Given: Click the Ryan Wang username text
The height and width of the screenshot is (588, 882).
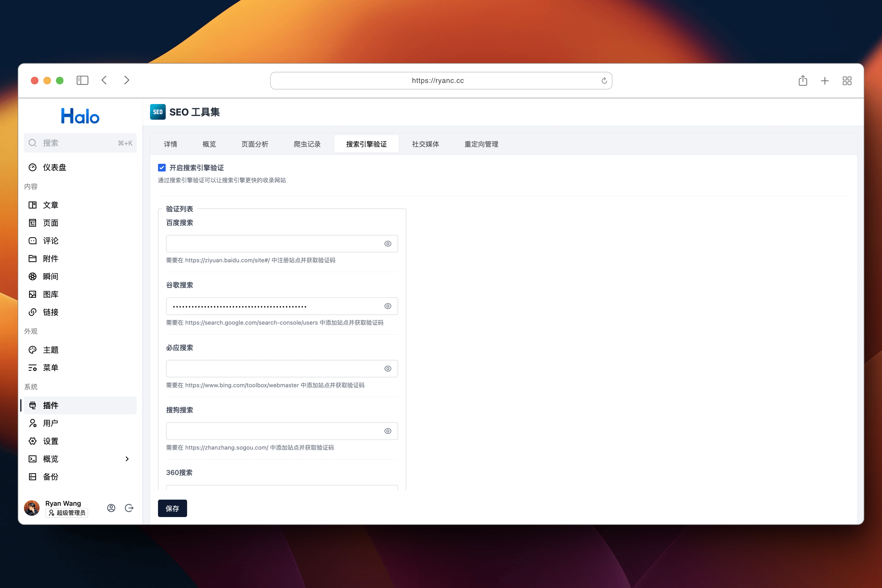Looking at the screenshot, I should (63, 503).
